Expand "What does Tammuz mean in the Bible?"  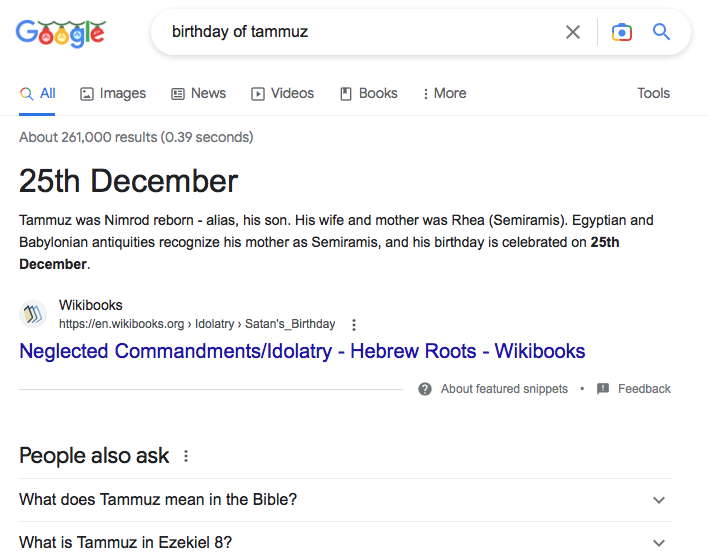coord(658,500)
